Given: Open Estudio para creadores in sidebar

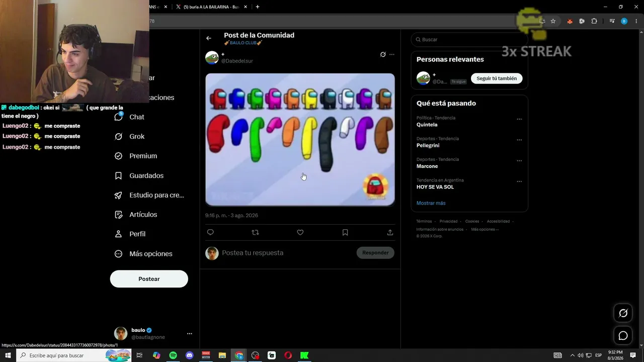Looking at the screenshot, I should coord(149,195).
